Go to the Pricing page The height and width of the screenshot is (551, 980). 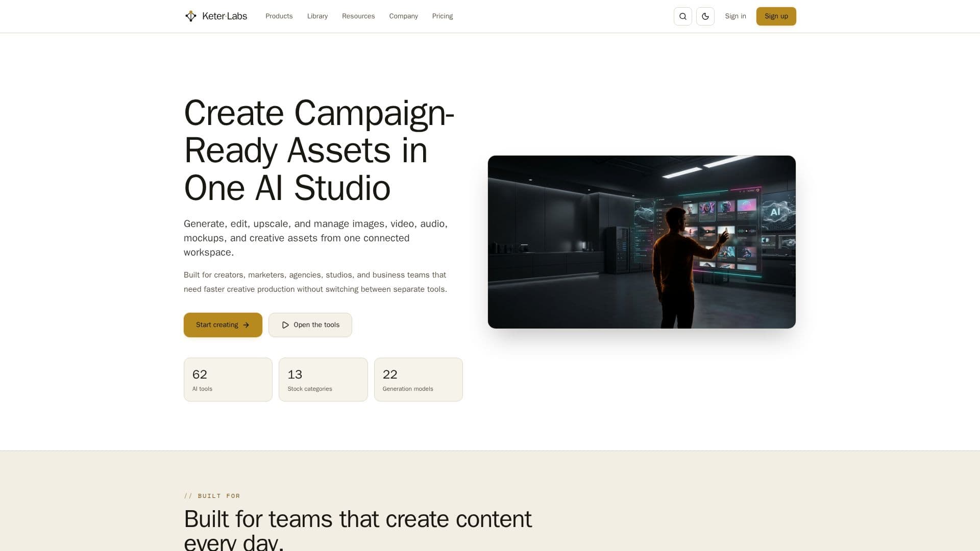(x=443, y=16)
